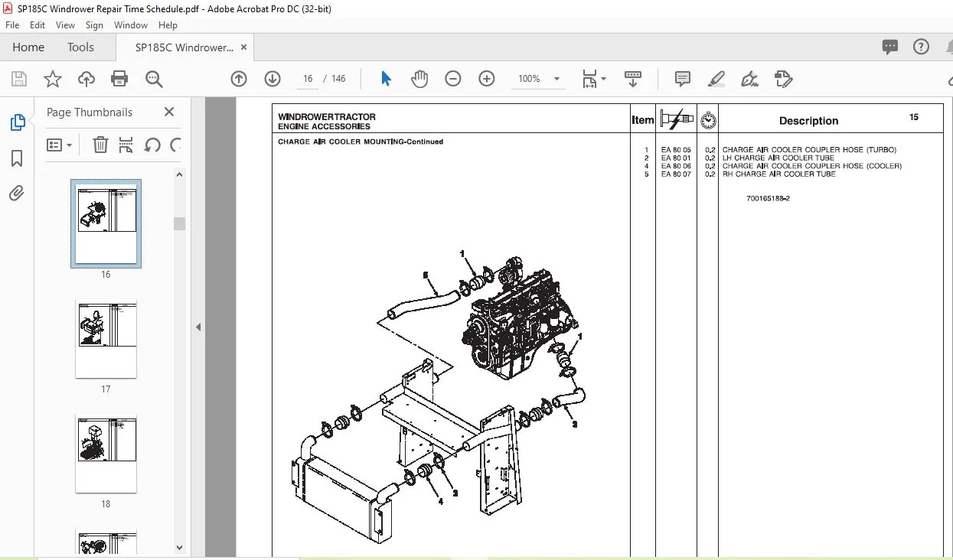The image size is (953, 560).
Task: Open the fit page options icon
Action: (x=593, y=79)
